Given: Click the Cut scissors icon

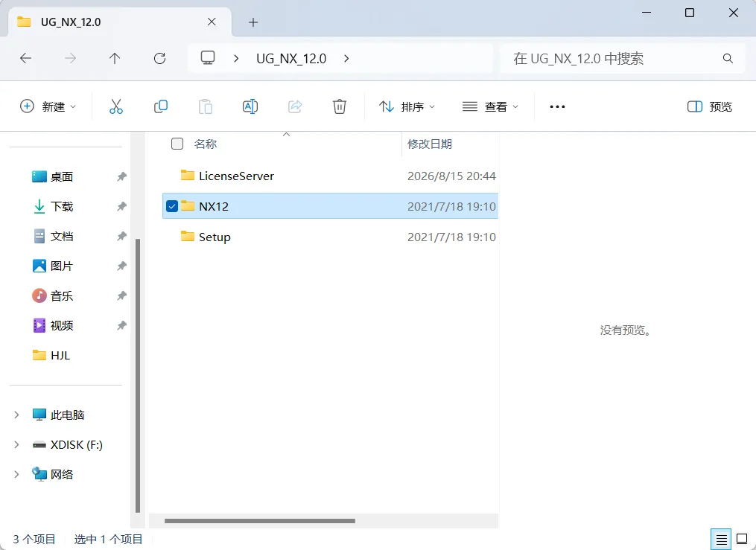Looking at the screenshot, I should 115,106.
